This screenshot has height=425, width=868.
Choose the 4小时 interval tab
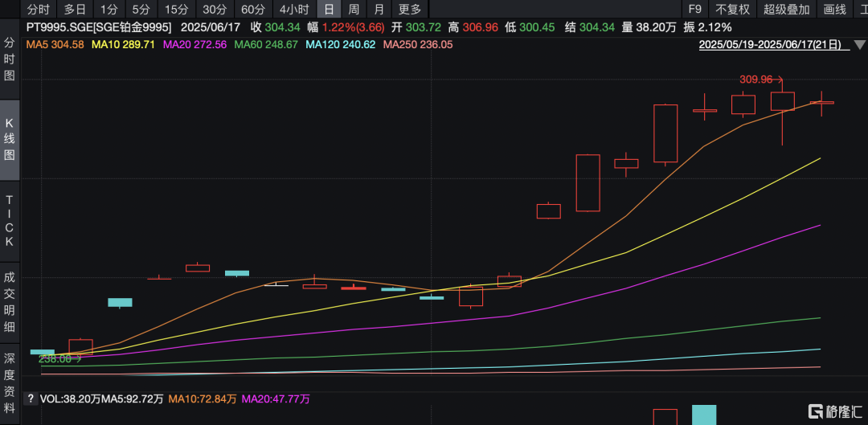pyautogui.click(x=294, y=9)
